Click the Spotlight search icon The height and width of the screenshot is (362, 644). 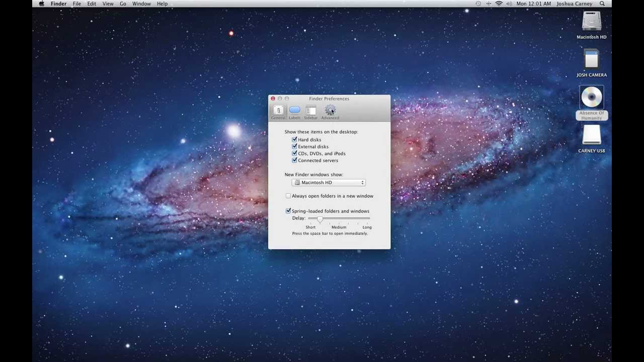pyautogui.click(x=602, y=4)
